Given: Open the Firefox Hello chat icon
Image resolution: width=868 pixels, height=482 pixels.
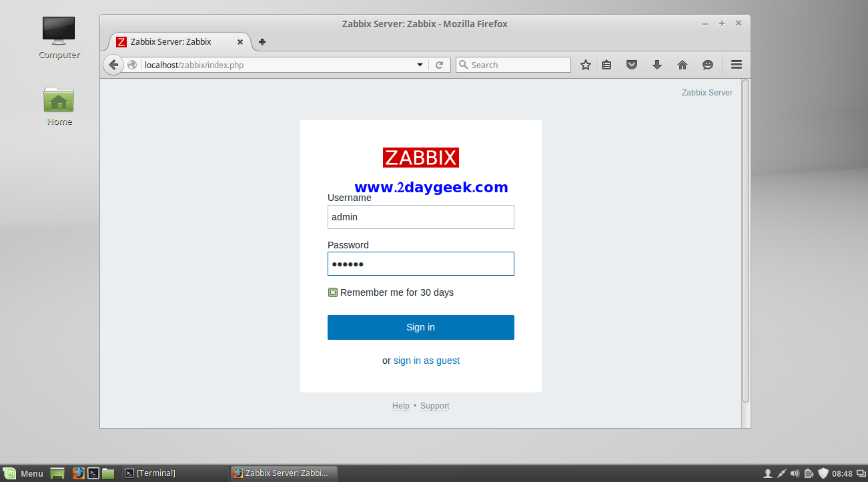Looking at the screenshot, I should point(708,65).
